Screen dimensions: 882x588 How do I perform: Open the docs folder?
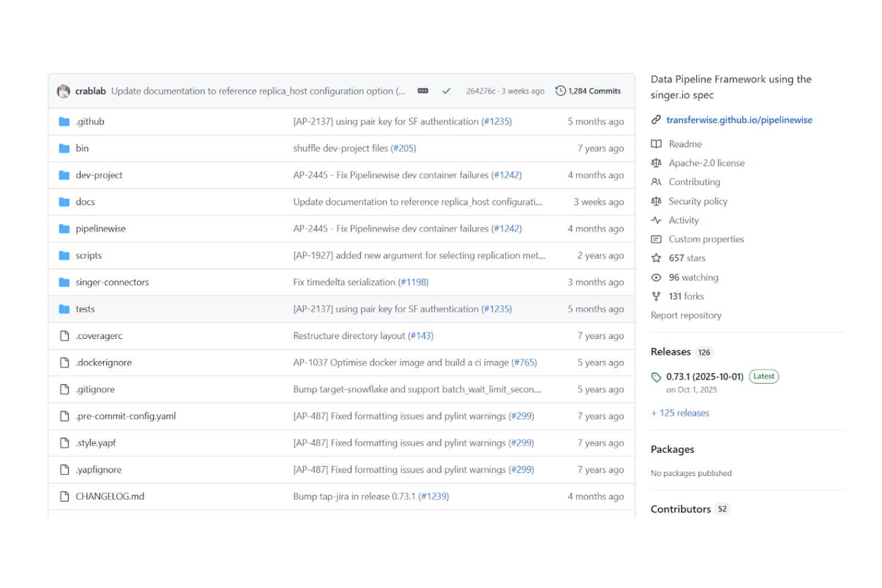coord(85,201)
